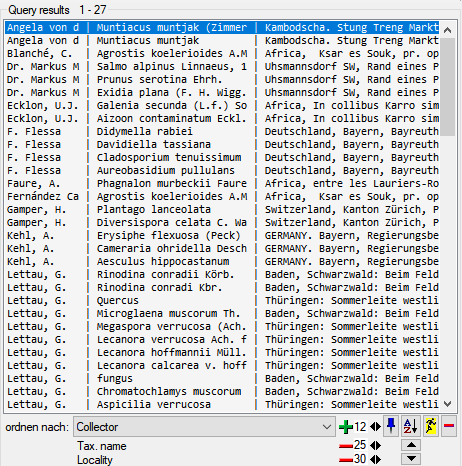Remove the Locality column via red minus

click(346, 460)
